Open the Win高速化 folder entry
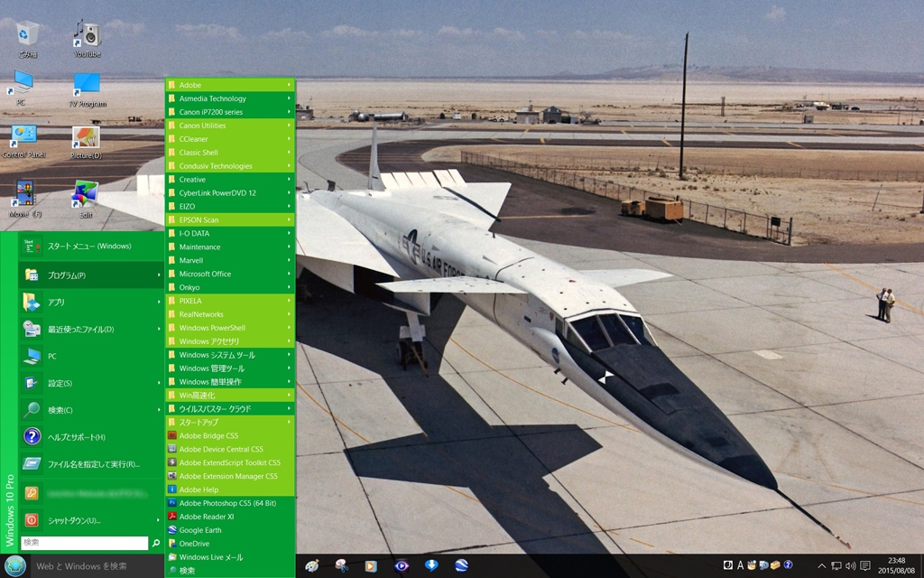 (230, 395)
